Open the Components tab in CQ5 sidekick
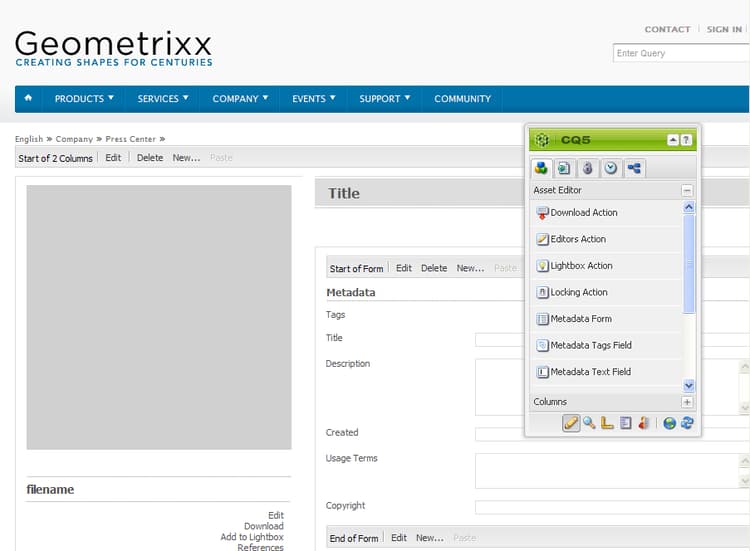 coord(541,168)
